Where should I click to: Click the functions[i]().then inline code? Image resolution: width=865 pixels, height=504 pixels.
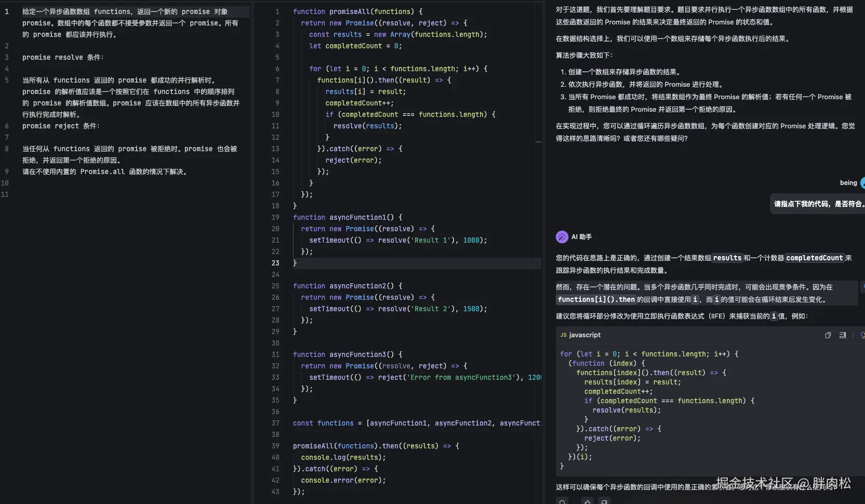pyautogui.click(x=596, y=300)
